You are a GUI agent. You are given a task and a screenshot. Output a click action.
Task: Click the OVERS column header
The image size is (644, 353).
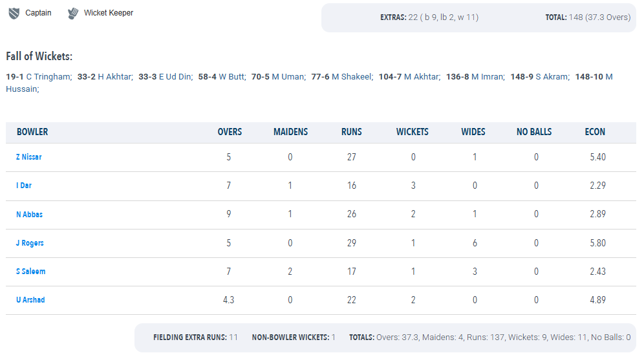(x=230, y=132)
